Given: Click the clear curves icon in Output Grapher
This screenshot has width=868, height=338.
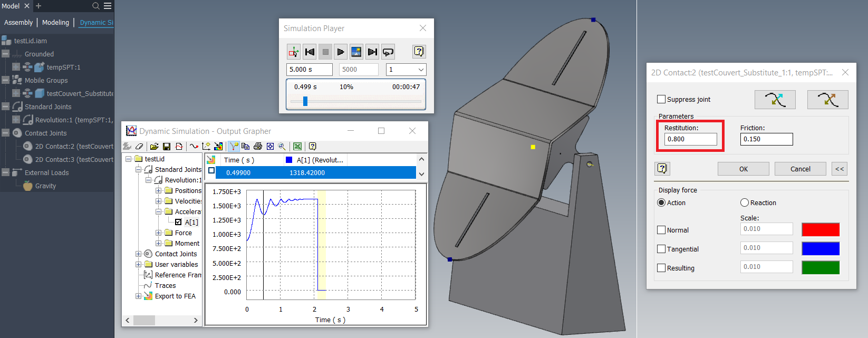Looking at the screenshot, I should tap(127, 146).
